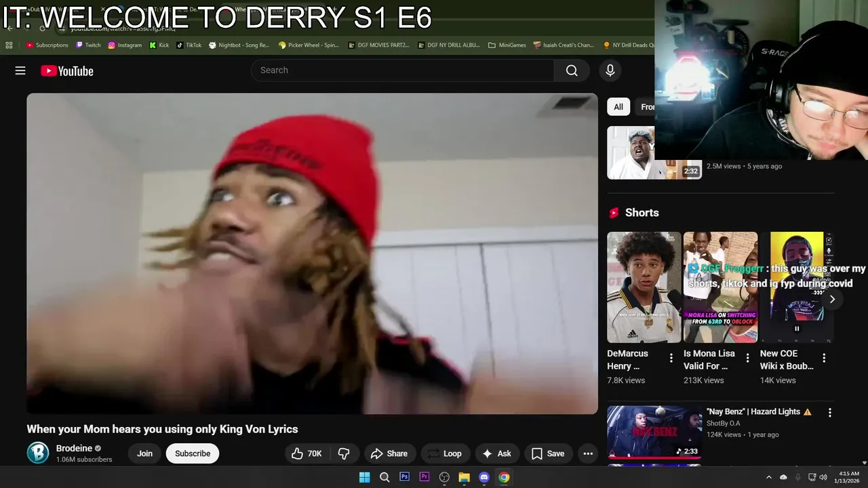
Task: Click the Join membership button
Action: (x=144, y=453)
